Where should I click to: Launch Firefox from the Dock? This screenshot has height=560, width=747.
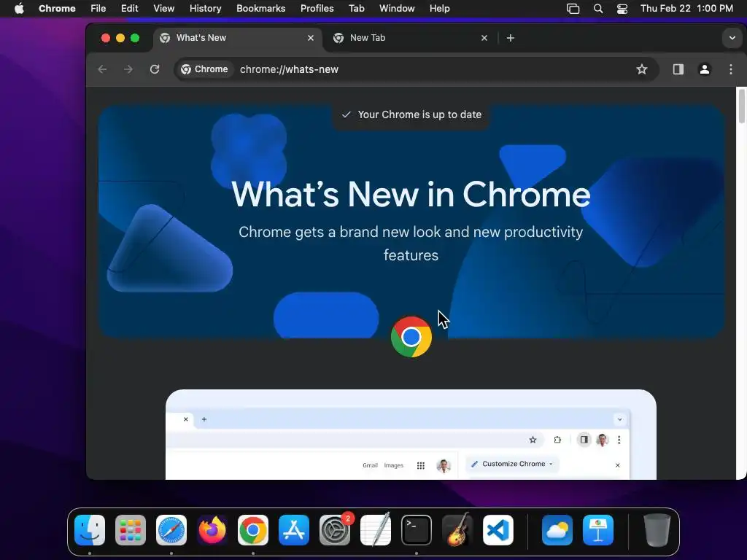point(212,530)
